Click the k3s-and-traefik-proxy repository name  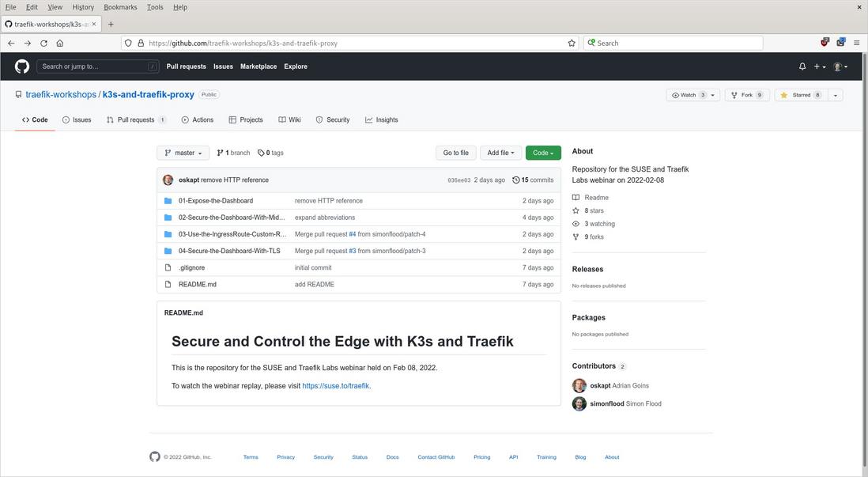point(149,95)
